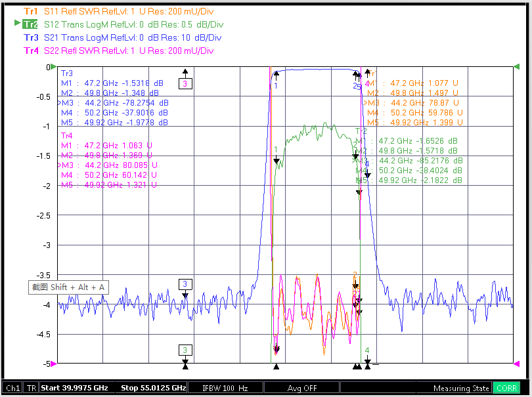532x397 pixels.
Task: Select the Tr1 S11 Refl SWR trace label
Action: [x=118, y=12]
